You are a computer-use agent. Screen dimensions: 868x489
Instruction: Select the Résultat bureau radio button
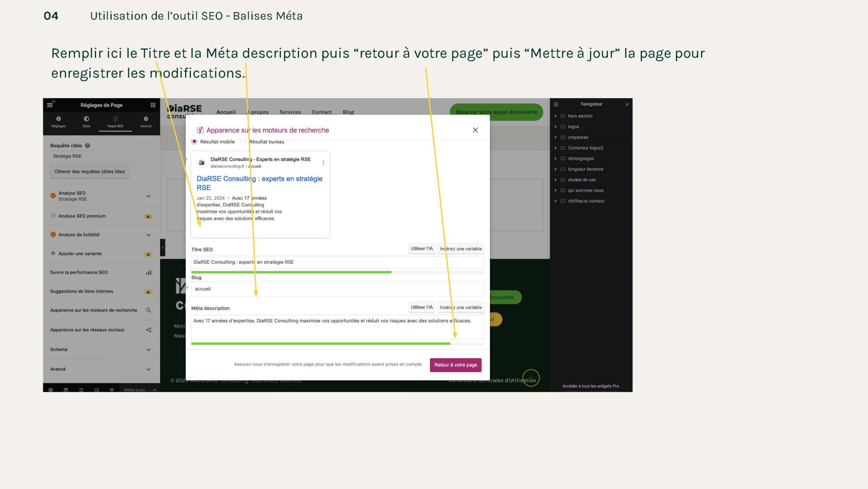click(x=243, y=142)
